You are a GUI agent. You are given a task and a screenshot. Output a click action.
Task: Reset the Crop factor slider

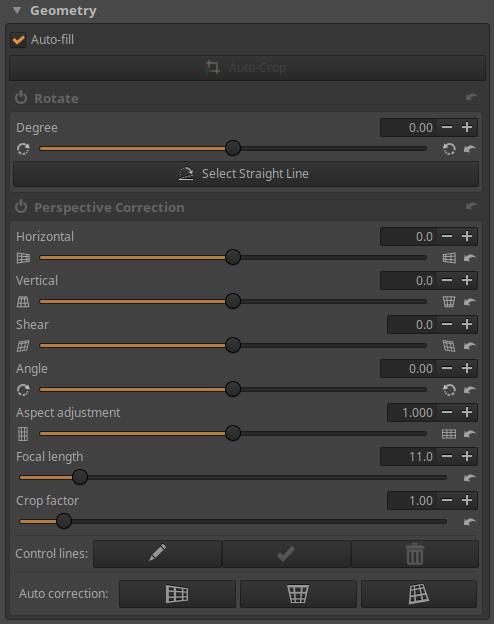470,521
